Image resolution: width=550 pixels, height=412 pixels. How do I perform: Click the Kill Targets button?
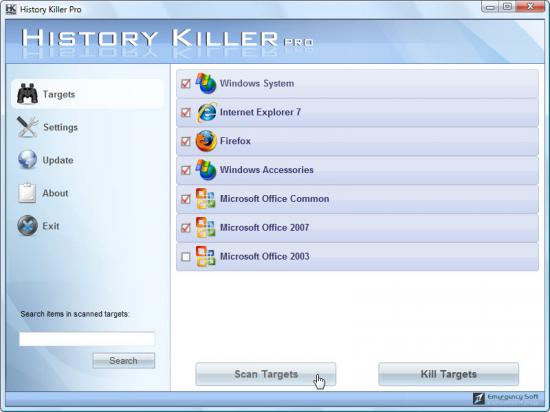448,374
